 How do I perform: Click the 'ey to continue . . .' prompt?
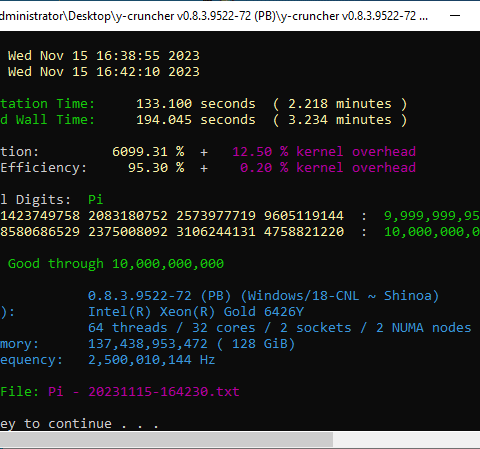coord(79,424)
